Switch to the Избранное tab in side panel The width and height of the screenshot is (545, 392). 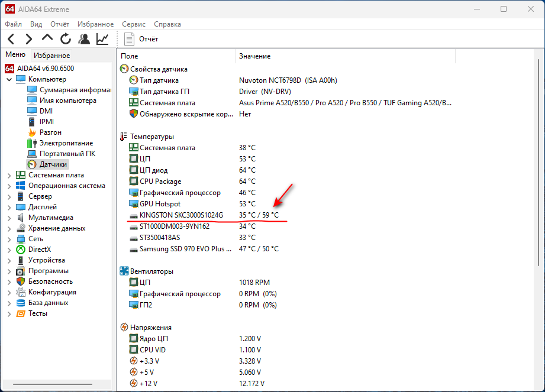point(52,55)
